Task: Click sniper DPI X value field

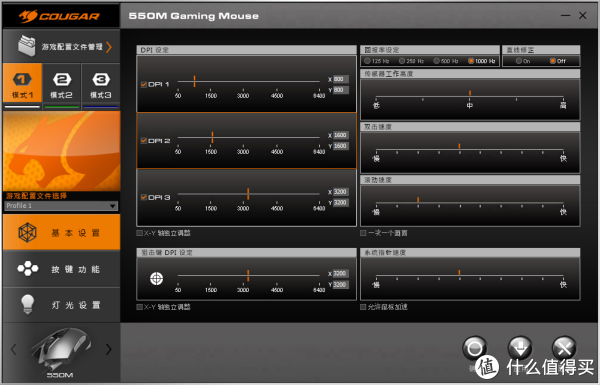Action: tap(341, 273)
